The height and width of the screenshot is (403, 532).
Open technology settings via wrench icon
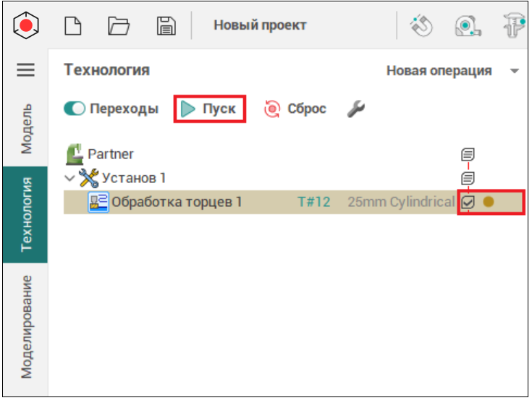[355, 109]
